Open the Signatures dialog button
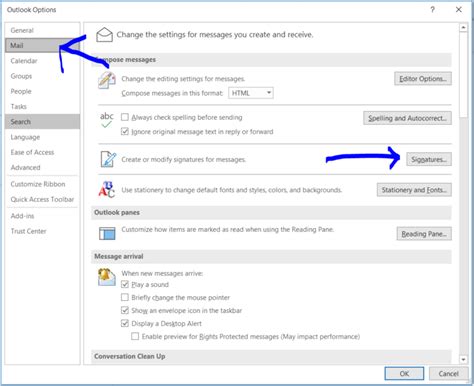This screenshot has width=474, height=386. (429, 159)
